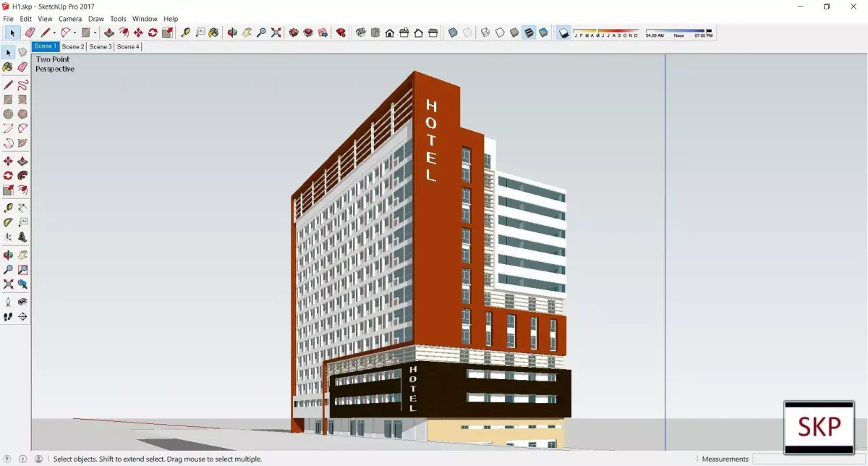Image resolution: width=868 pixels, height=466 pixels.
Task: Switch to Iso house view
Action: pyautogui.click(x=360, y=33)
